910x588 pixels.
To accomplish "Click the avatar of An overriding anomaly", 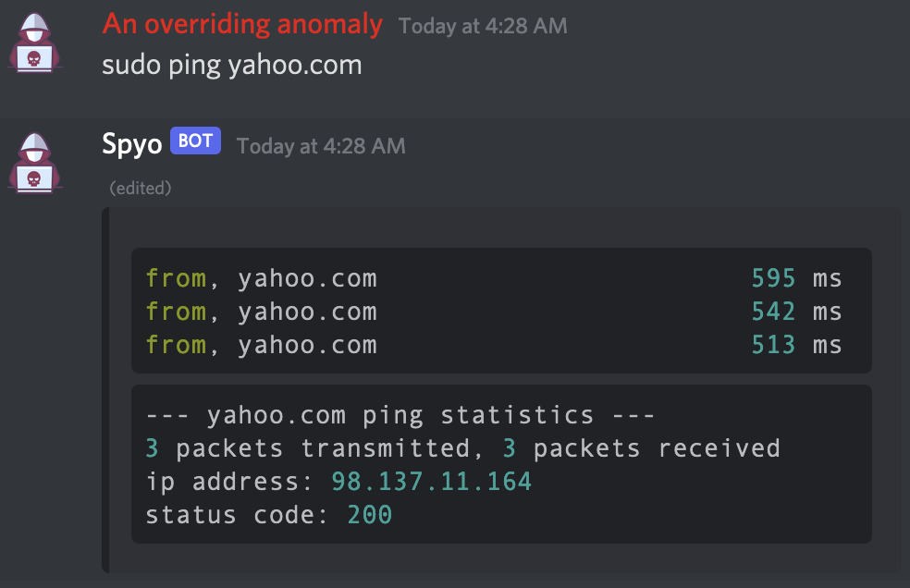I will point(34,43).
